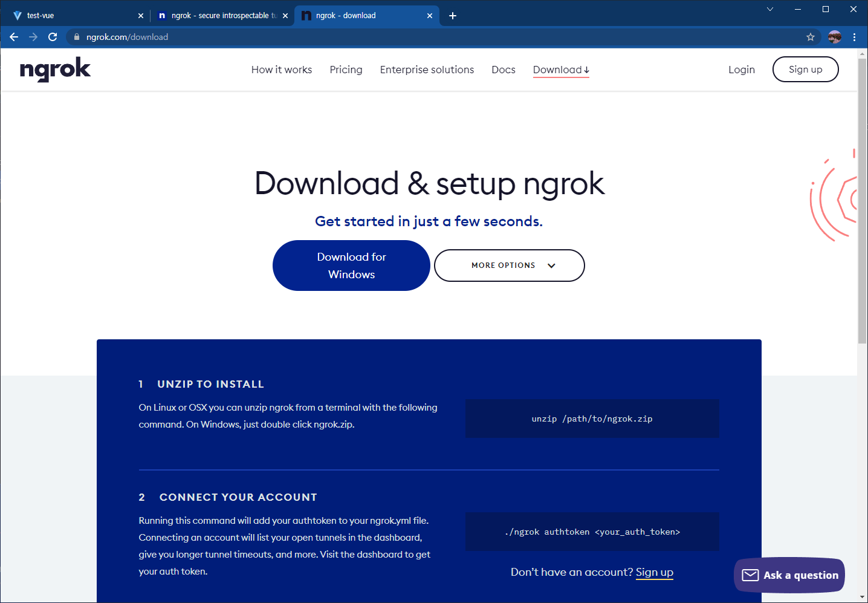Click the ngrok logo in header
This screenshot has width=868, height=603.
tap(55, 70)
